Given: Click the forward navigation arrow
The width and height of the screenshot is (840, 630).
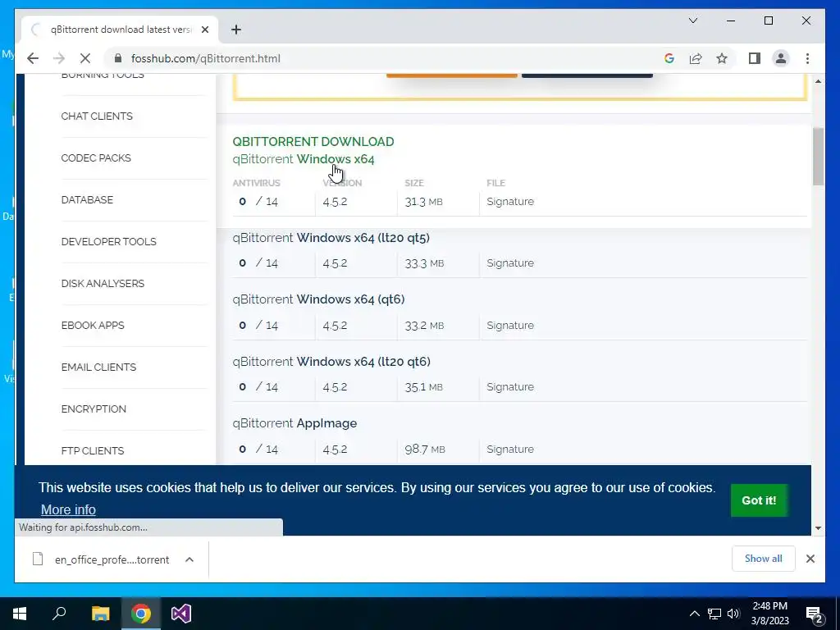Looking at the screenshot, I should pyautogui.click(x=59, y=58).
